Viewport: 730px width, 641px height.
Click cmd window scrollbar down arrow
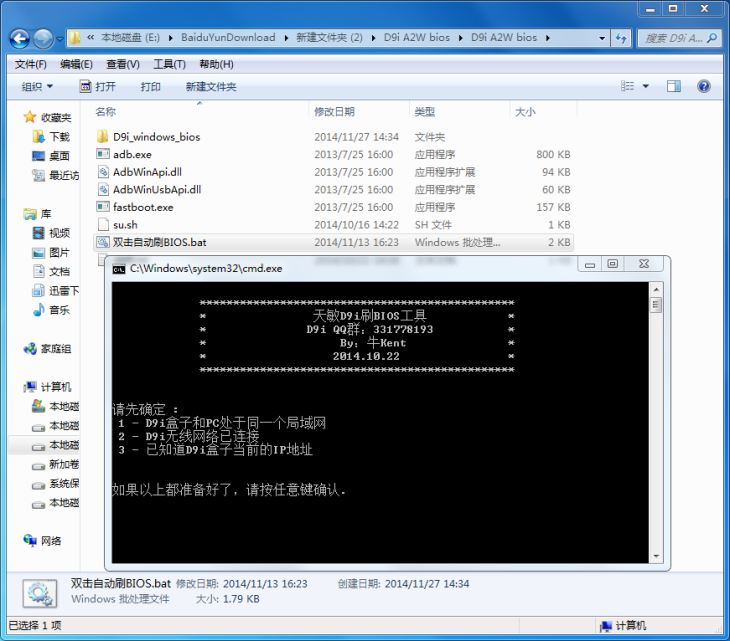click(x=656, y=556)
